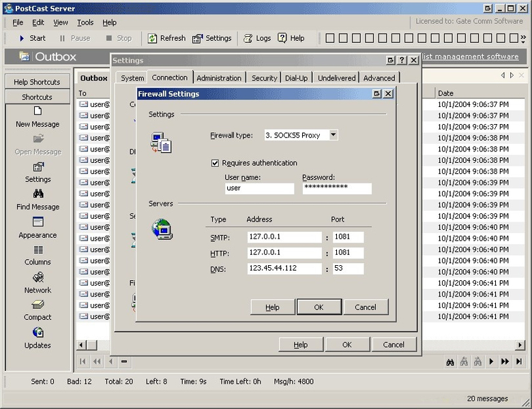Open the Tools menu
Viewport: 532px width, 409px height.
pyautogui.click(x=85, y=22)
